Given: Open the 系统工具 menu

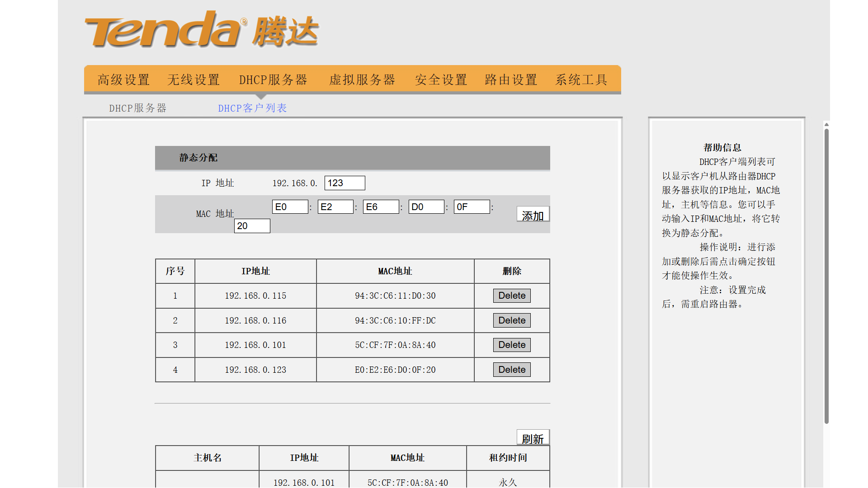Looking at the screenshot, I should pos(581,80).
